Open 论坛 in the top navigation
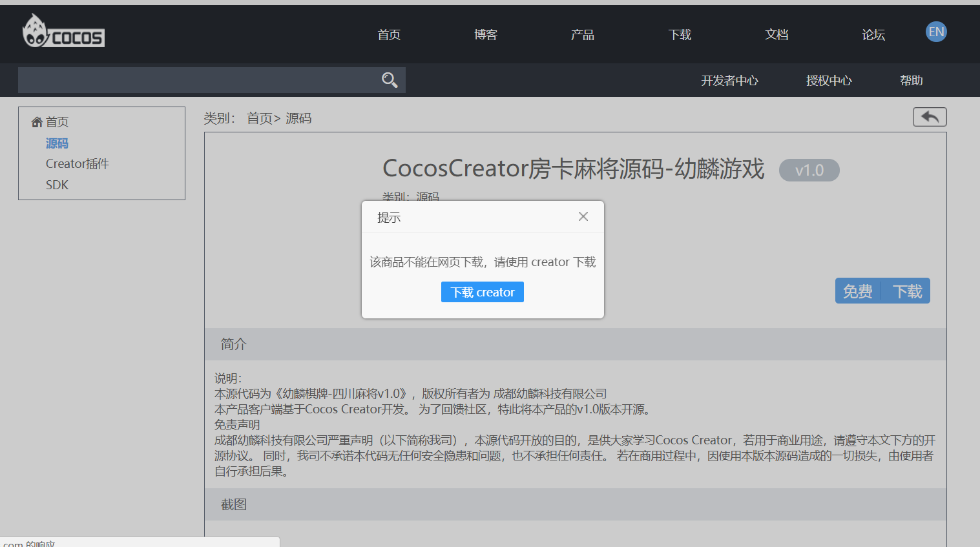Screen dimensions: 980x547 [873, 34]
